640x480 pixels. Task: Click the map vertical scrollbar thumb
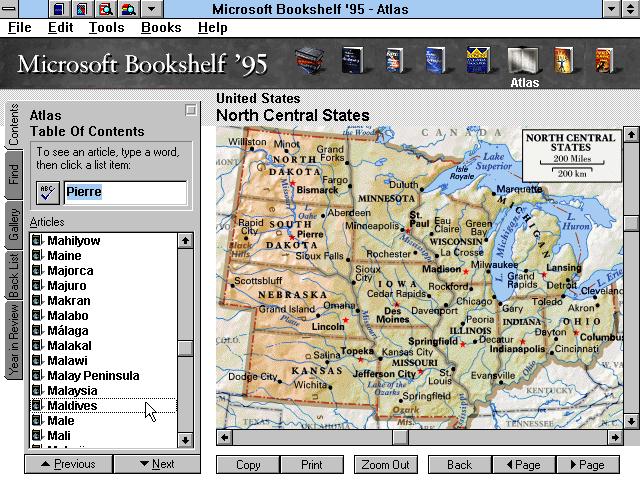631,223
